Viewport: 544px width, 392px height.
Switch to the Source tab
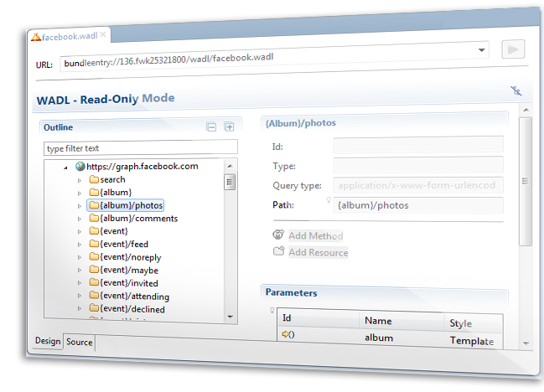click(x=80, y=342)
